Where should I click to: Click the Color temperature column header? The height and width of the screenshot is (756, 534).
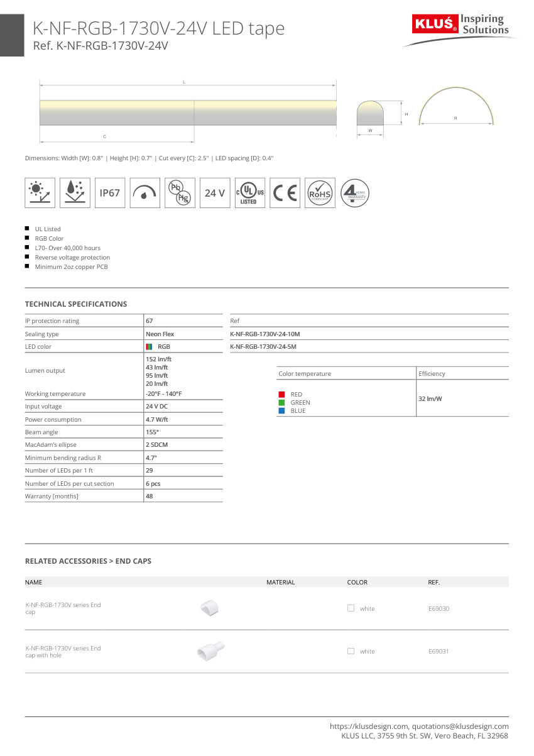[305, 374]
